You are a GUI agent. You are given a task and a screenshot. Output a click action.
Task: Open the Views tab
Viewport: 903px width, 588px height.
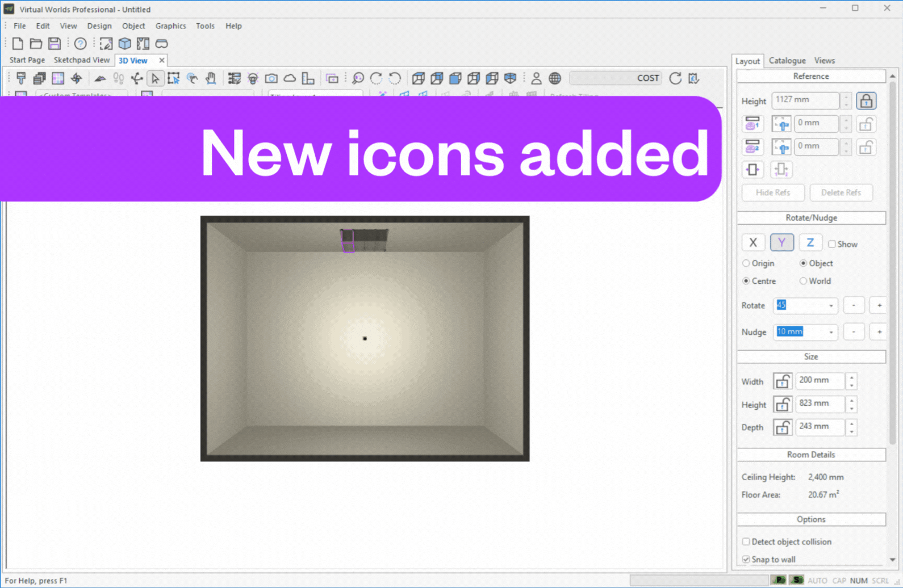(825, 61)
